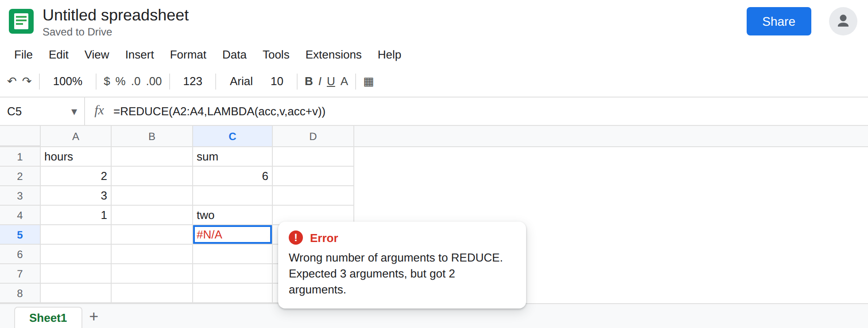
Task: Open the 123 number format dropdown
Action: click(x=193, y=81)
